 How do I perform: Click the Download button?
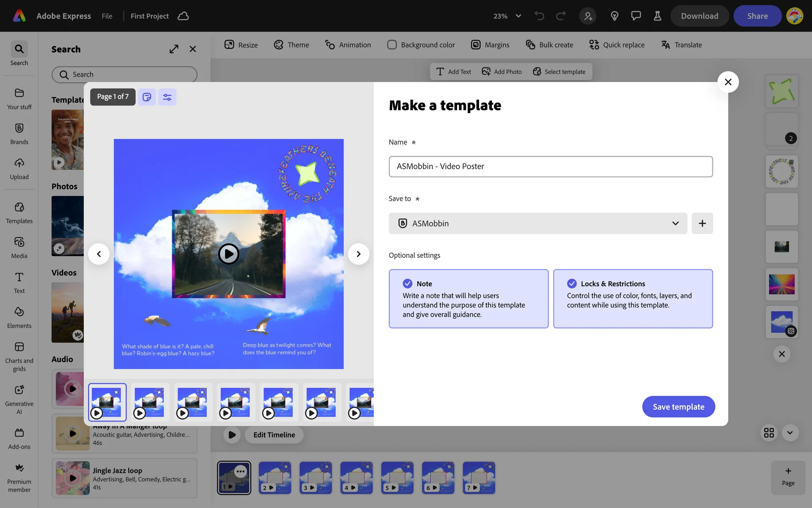click(x=699, y=16)
